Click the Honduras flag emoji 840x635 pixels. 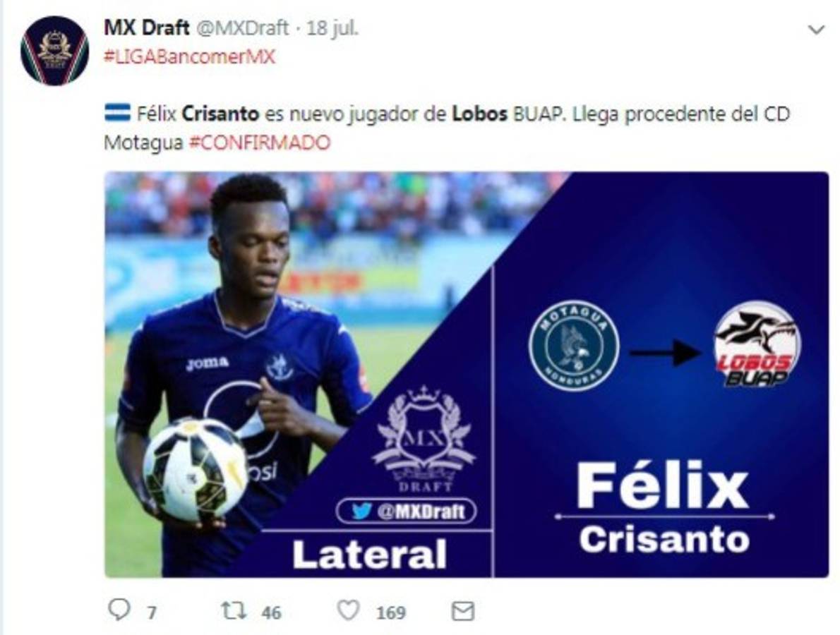click(117, 114)
